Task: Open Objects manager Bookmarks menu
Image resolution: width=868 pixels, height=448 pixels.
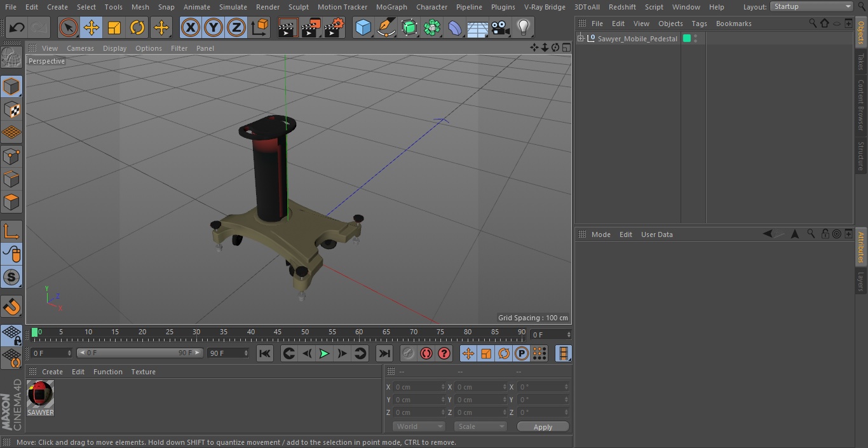Action: click(733, 24)
